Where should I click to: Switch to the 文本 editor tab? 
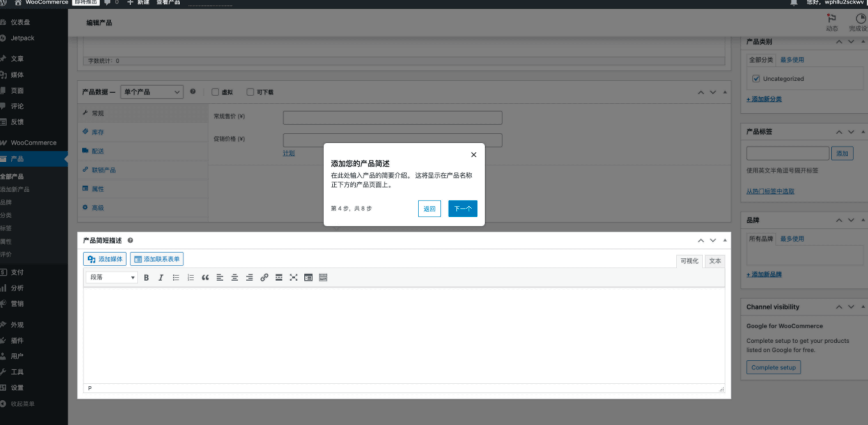click(714, 261)
